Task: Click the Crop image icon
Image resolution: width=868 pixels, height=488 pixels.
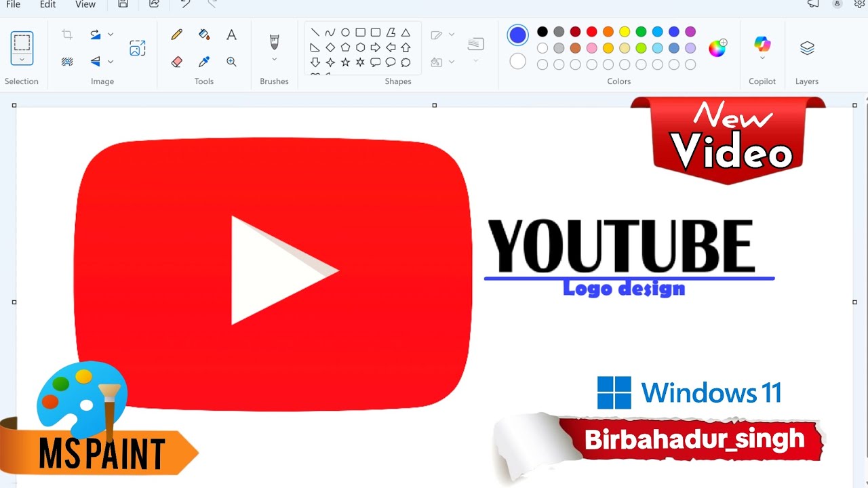Action: click(67, 35)
